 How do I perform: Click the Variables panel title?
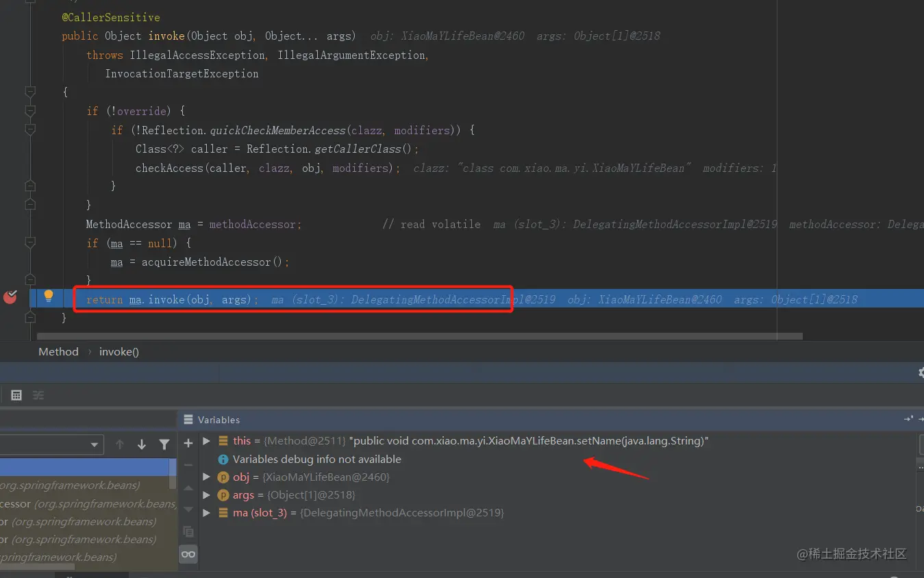click(218, 420)
